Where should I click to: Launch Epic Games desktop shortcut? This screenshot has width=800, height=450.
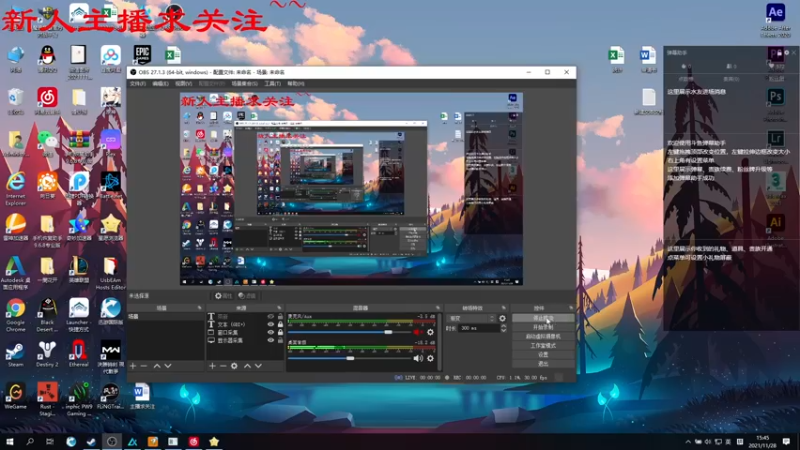coord(142,56)
